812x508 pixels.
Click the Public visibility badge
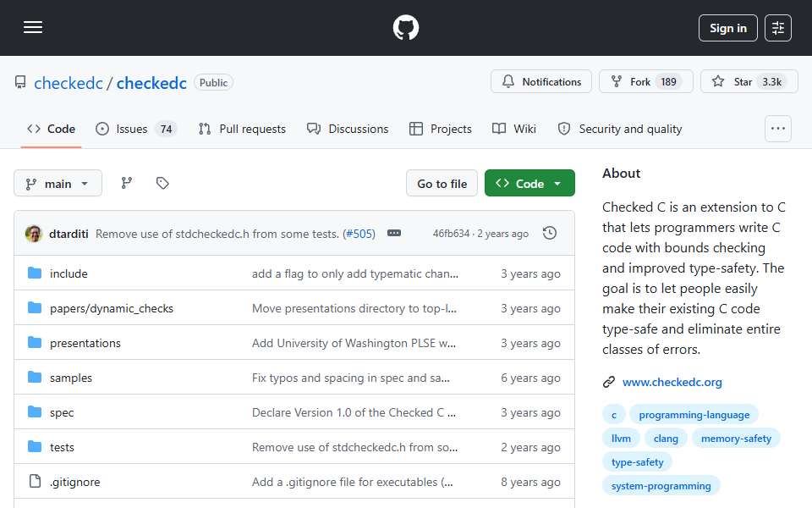tap(213, 82)
